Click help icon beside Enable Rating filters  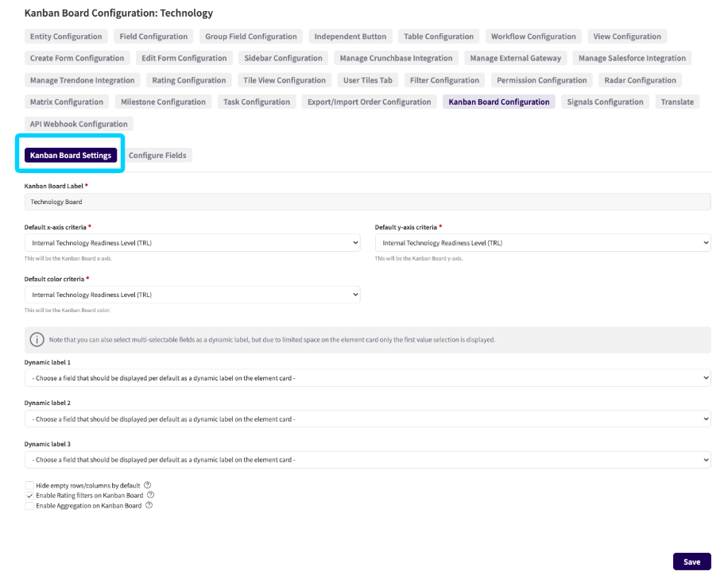(151, 496)
